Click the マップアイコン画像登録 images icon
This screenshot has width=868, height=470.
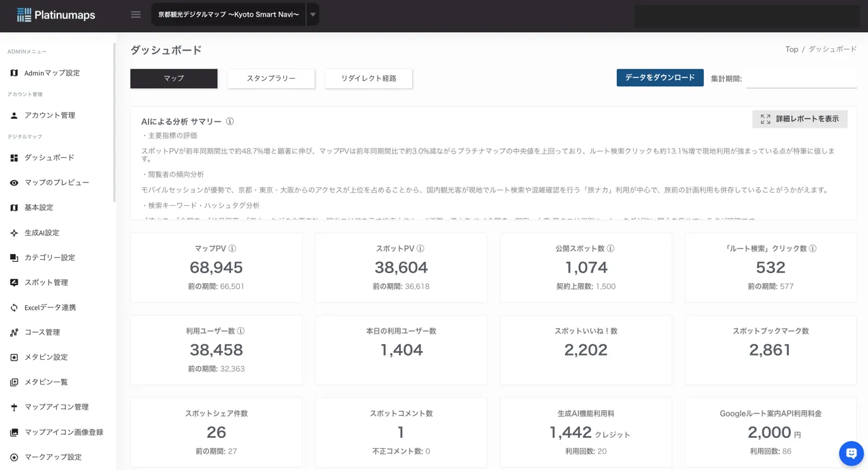point(14,432)
